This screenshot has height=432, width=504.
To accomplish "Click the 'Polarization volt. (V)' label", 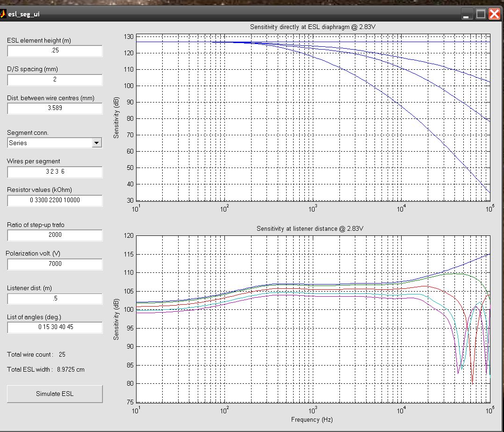I will point(33,254).
